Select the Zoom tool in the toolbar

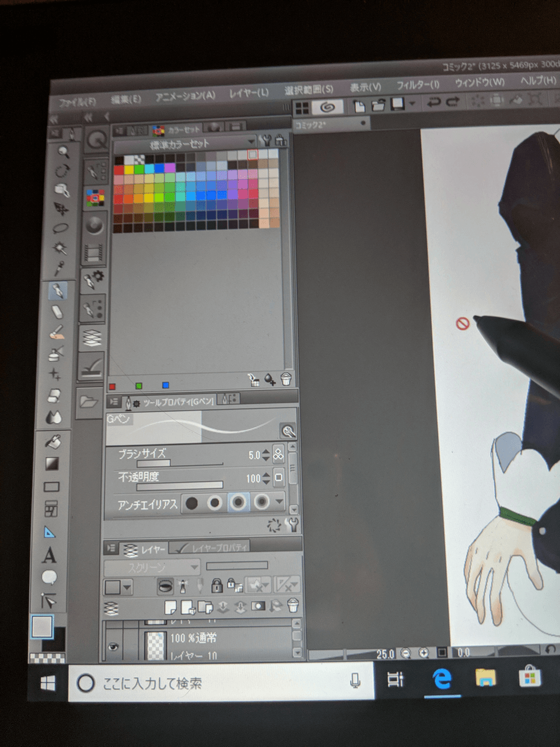pos(62,151)
